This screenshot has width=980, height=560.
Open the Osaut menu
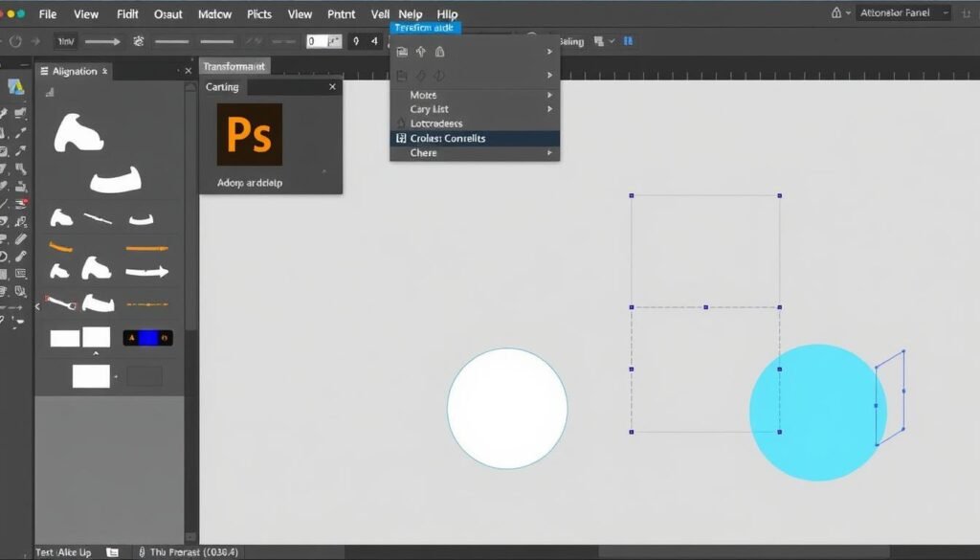click(x=168, y=13)
